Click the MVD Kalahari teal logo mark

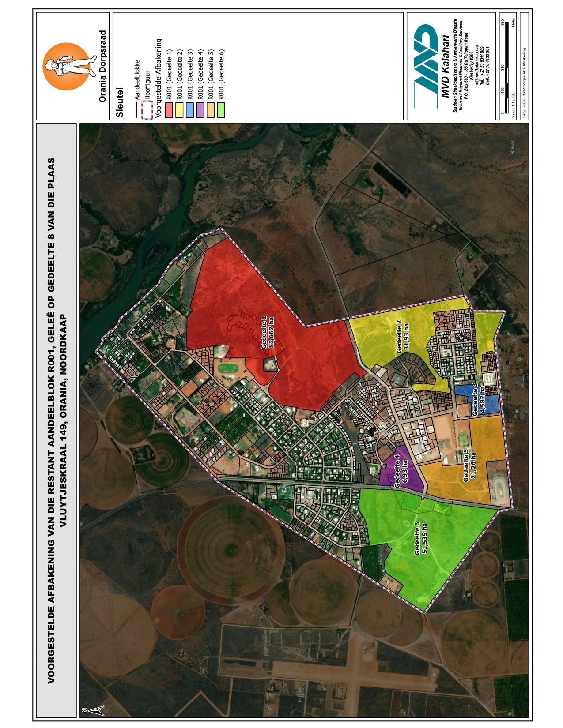click(426, 66)
